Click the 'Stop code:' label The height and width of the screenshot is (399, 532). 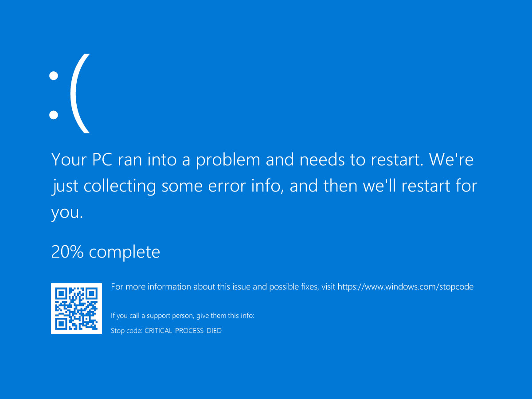click(x=127, y=331)
